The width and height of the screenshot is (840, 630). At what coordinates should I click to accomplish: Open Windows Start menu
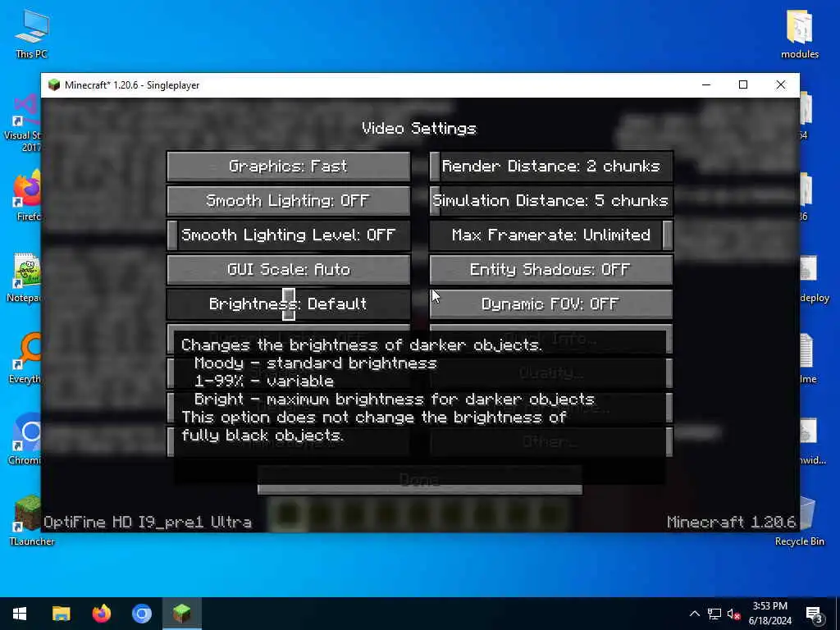tap(20, 614)
